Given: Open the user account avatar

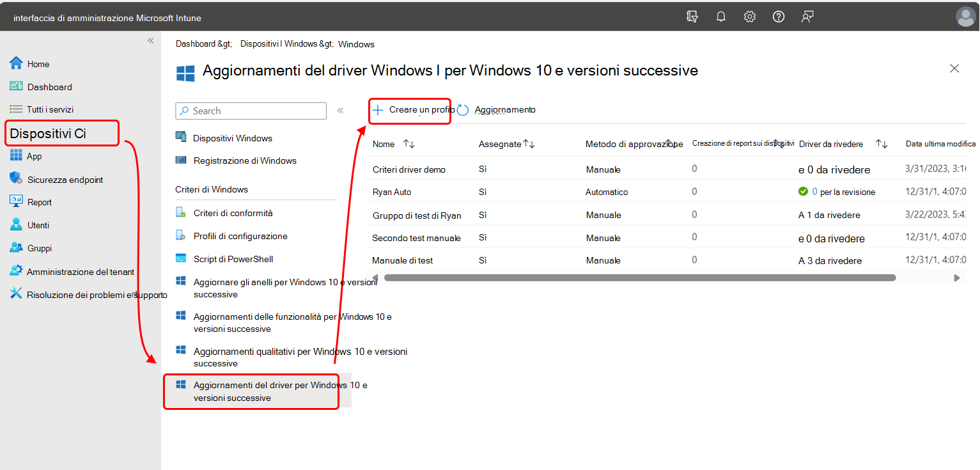Looking at the screenshot, I should coord(965,17).
